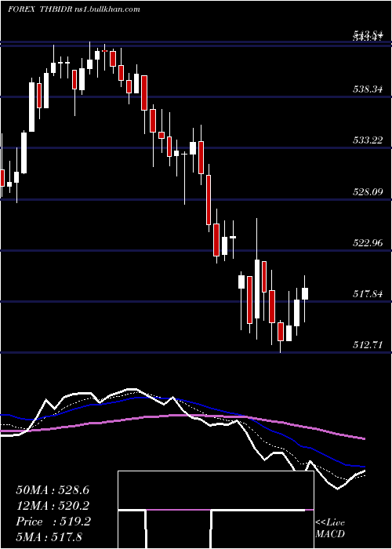The image size is (392, 549).
Task: Click the 50MA : 528.6 readout
Action: tap(53, 490)
